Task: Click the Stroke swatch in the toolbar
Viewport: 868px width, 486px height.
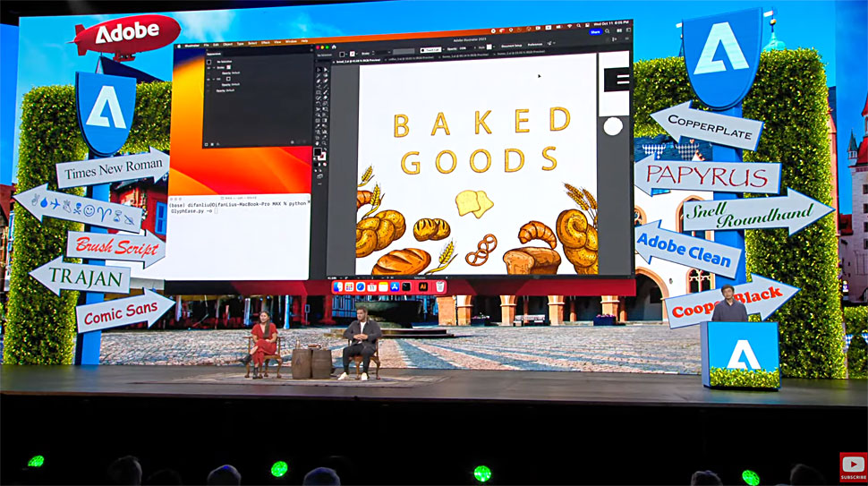Action: [323, 157]
